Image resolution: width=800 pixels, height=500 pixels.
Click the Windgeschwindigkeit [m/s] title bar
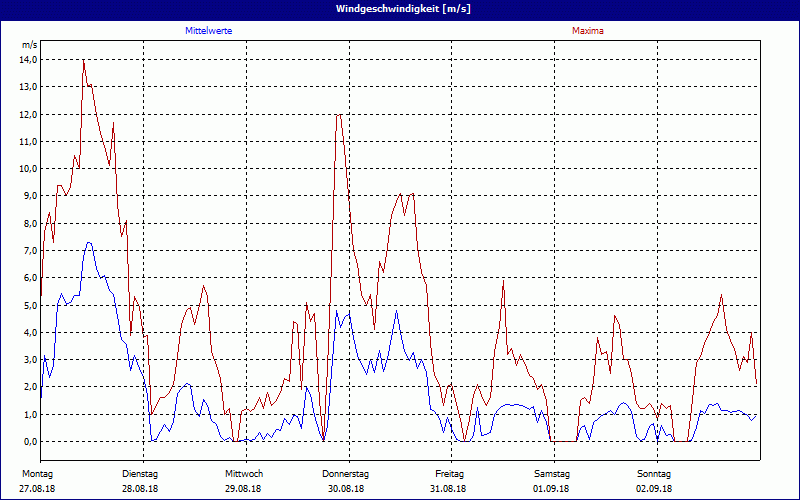400,9
